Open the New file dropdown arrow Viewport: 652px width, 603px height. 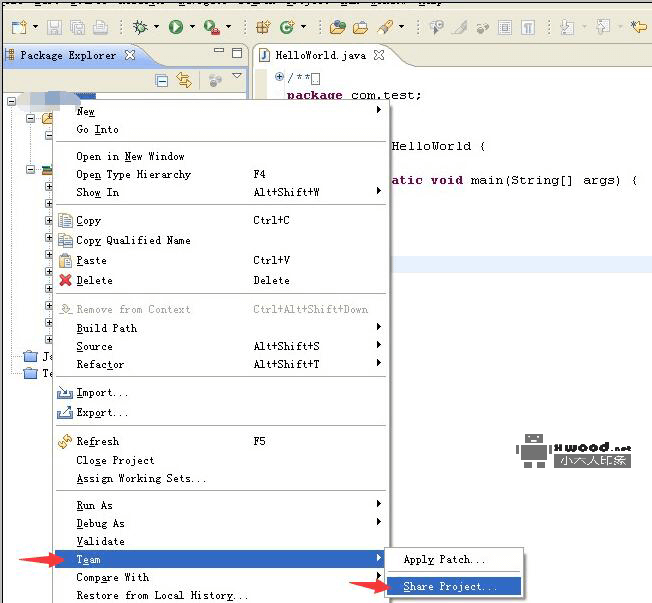pos(35,27)
